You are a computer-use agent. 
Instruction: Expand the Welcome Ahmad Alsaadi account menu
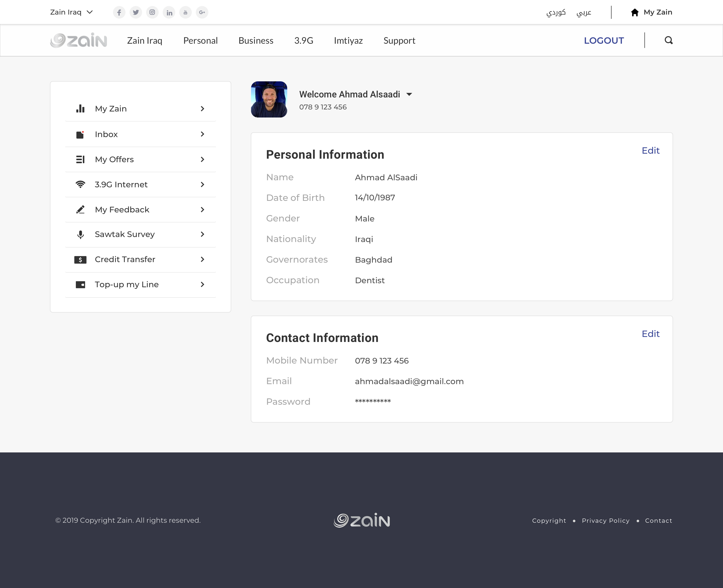pyautogui.click(x=409, y=94)
